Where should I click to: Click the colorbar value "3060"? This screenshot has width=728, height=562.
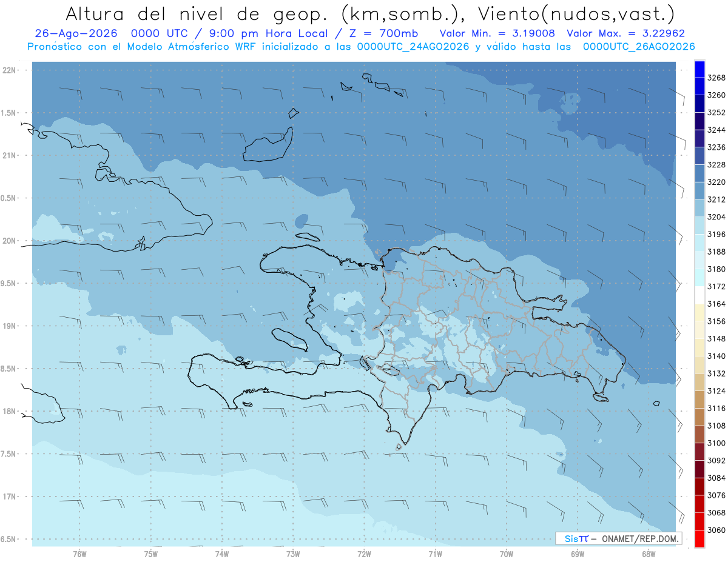tap(716, 530)
